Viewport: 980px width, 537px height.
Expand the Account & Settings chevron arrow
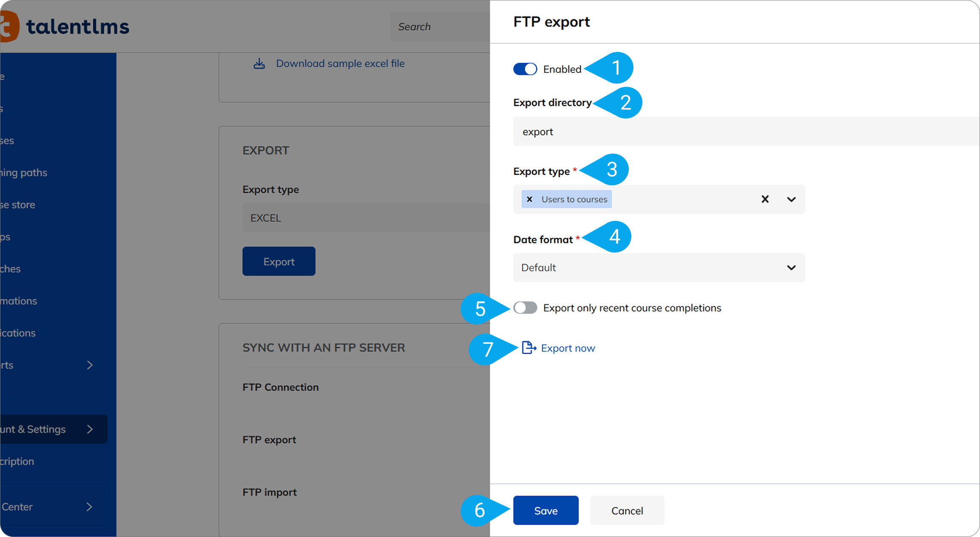tap(90, 429)
